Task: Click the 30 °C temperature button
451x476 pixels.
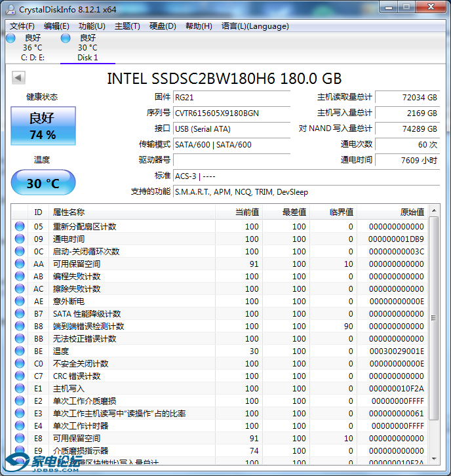Action: [43, 182]
